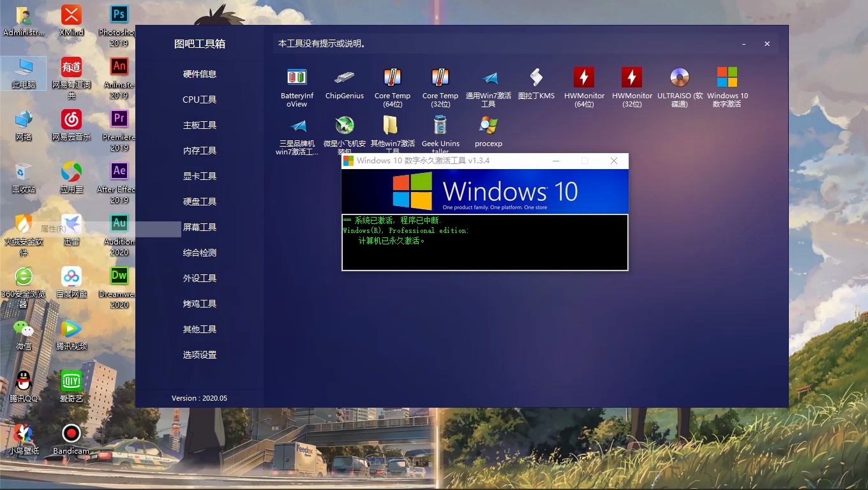
Task: Select the 小鸟壁纸 desktop shortcut
Action: click(24, 439)
